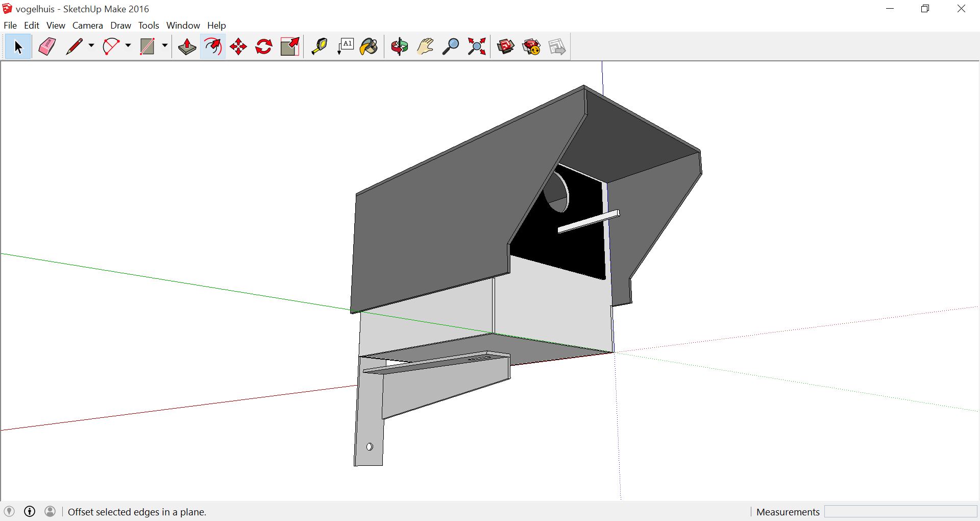The image size is (980, 521).
Task: Open the Camera menu
Action: (x=88, y=25)
